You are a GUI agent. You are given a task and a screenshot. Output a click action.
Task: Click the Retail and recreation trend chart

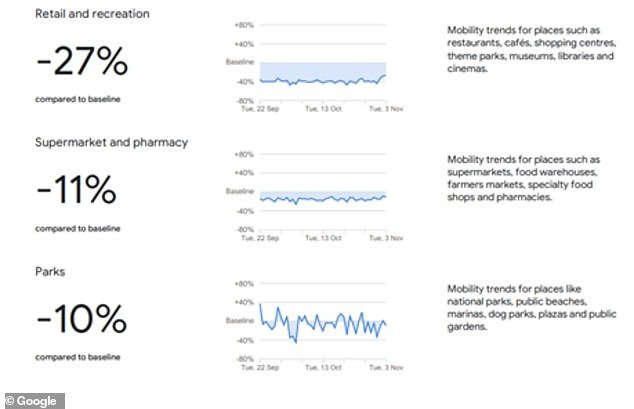point(314,67)
